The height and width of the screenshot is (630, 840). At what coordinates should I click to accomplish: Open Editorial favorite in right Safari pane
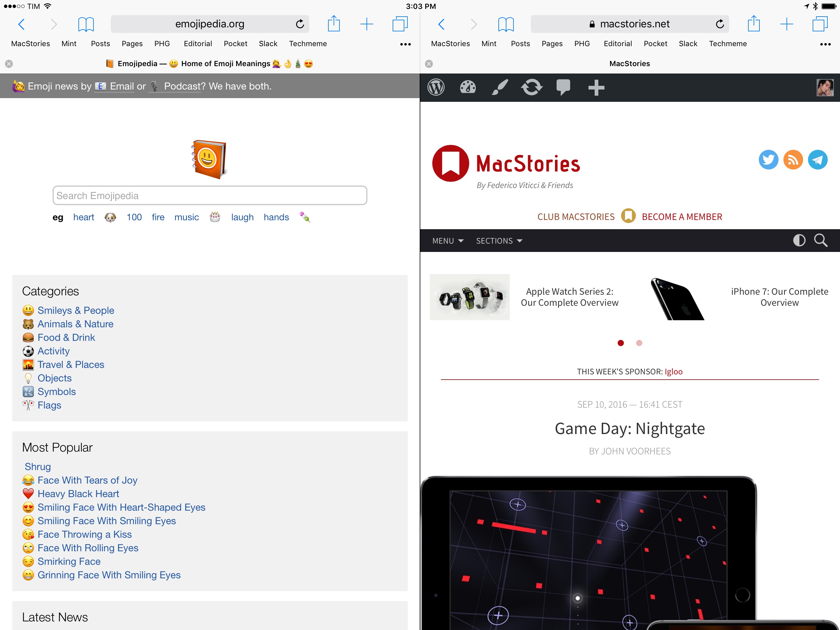click(618, 44)
